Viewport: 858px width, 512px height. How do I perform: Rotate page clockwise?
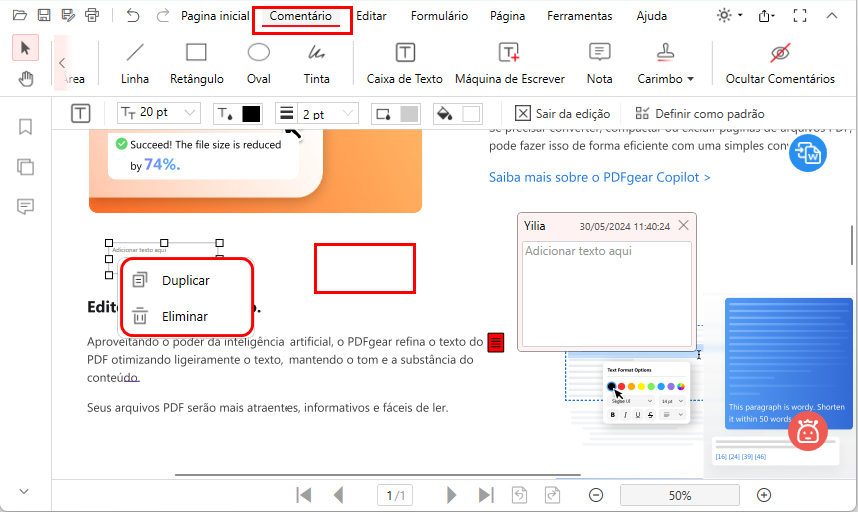click(x=553, y=495)
